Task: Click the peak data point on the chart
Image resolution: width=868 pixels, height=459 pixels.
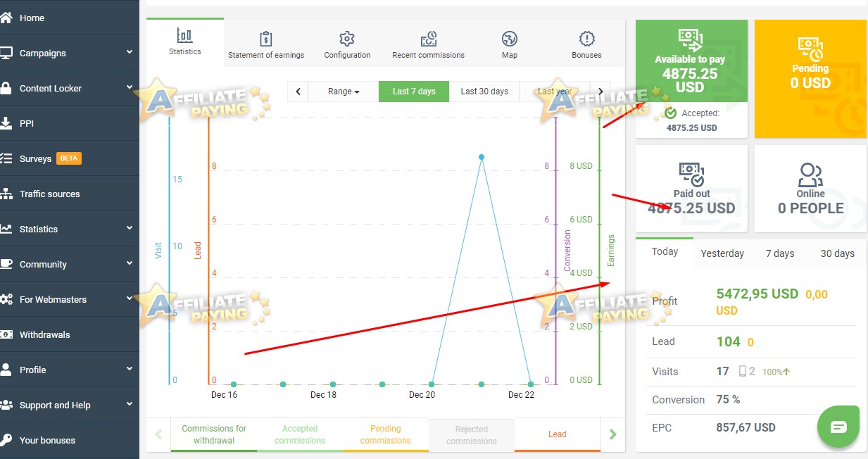Action: (482, 158)
